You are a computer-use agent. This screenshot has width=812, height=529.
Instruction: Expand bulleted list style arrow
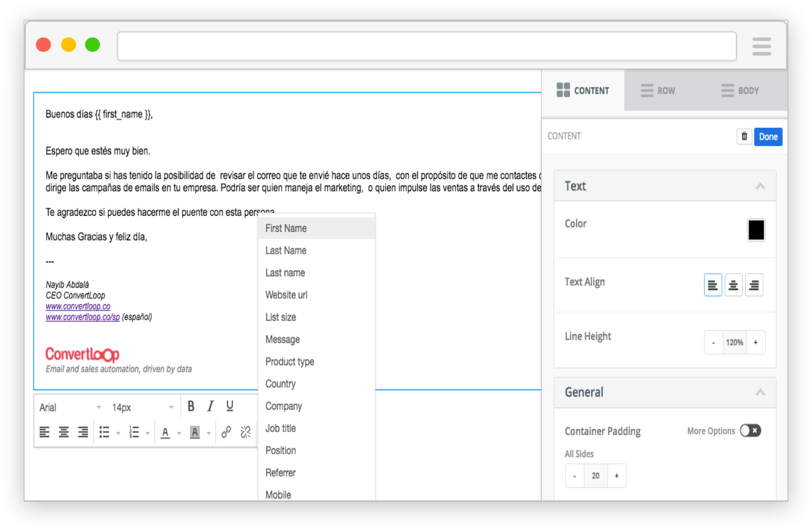pyautogui.click(x=118, y=433)
